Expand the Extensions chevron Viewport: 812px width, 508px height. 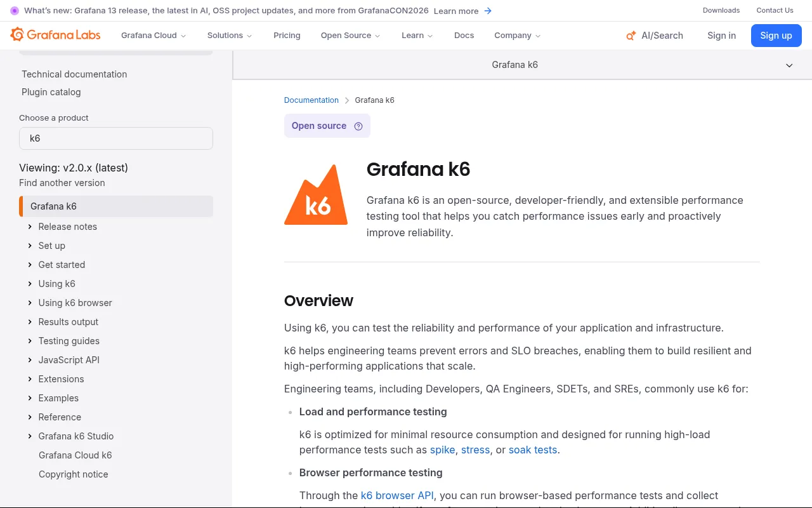30,379
